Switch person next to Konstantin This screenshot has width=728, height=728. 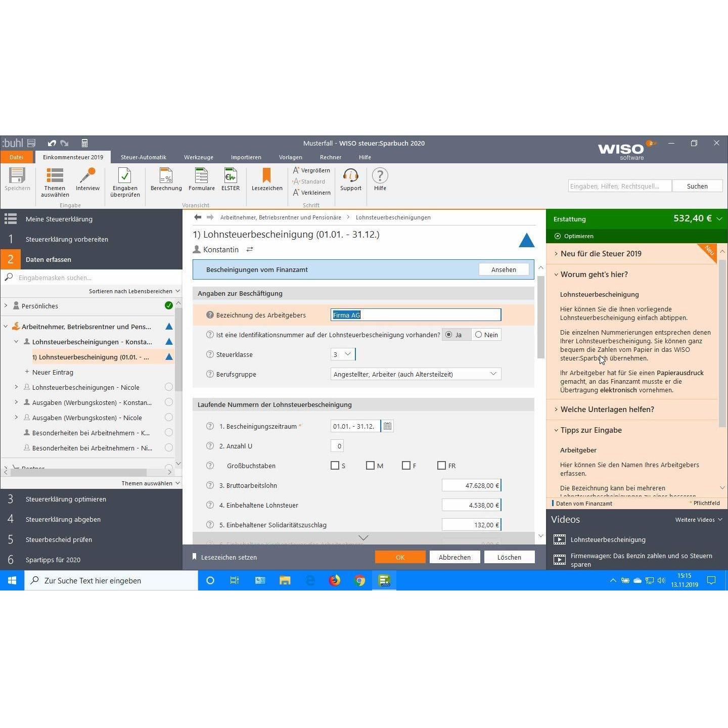coord(249,250)
